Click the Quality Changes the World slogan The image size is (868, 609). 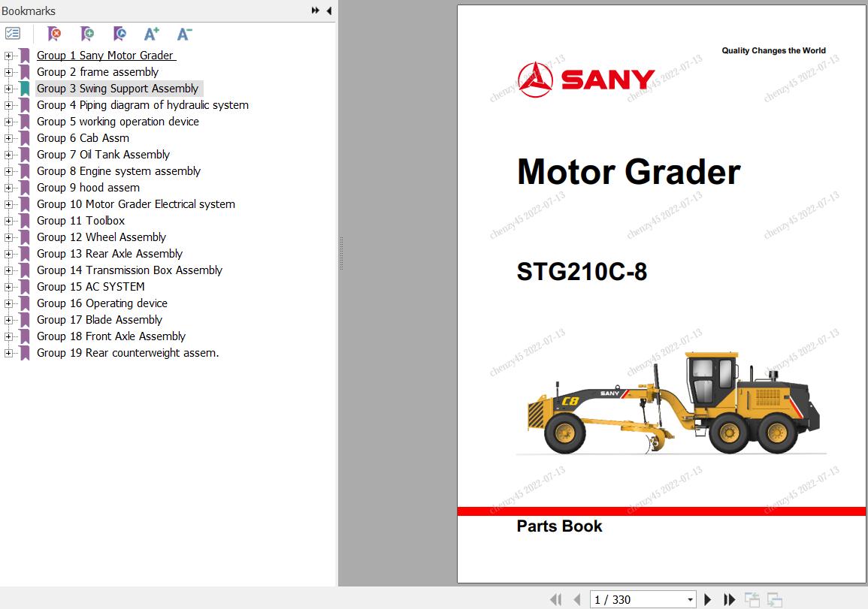773,50
